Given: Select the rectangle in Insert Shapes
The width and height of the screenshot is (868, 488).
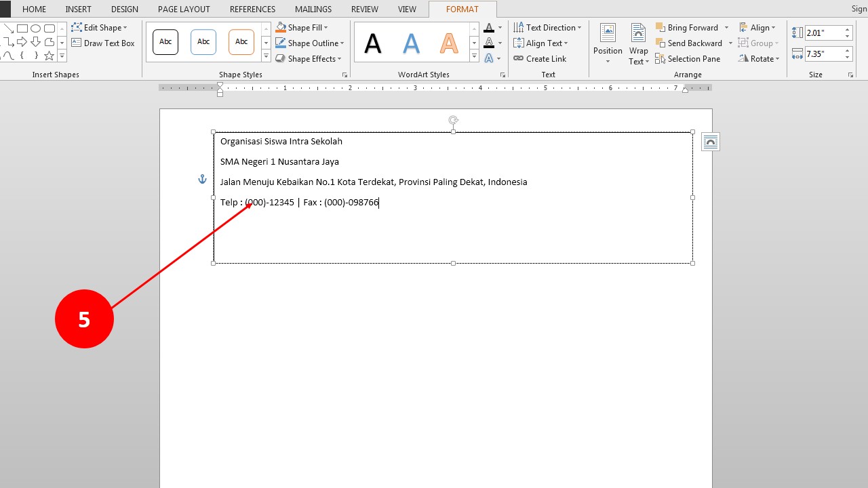Looking at the screenshot, I should 21,27.
